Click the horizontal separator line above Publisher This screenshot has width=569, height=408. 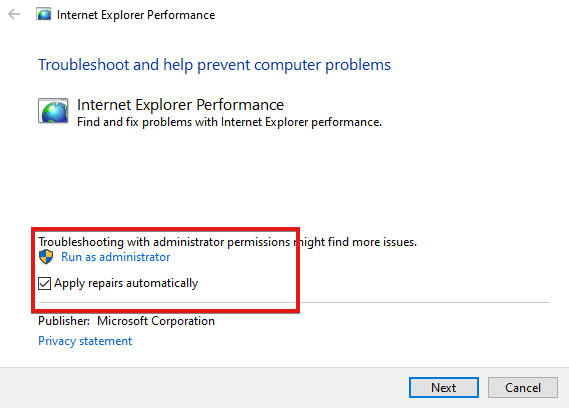click(294, 302)
